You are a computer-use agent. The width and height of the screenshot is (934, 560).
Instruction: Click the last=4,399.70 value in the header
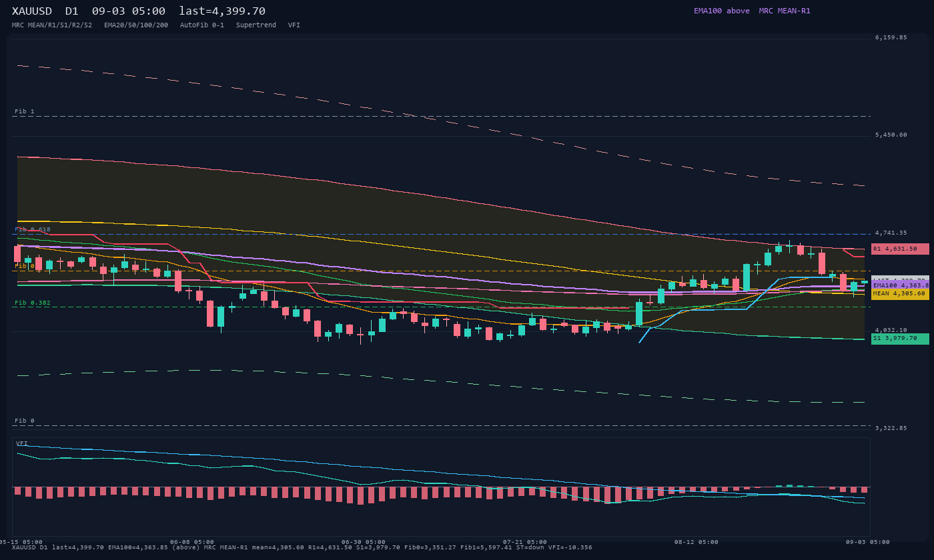click(x=222, y=11)
